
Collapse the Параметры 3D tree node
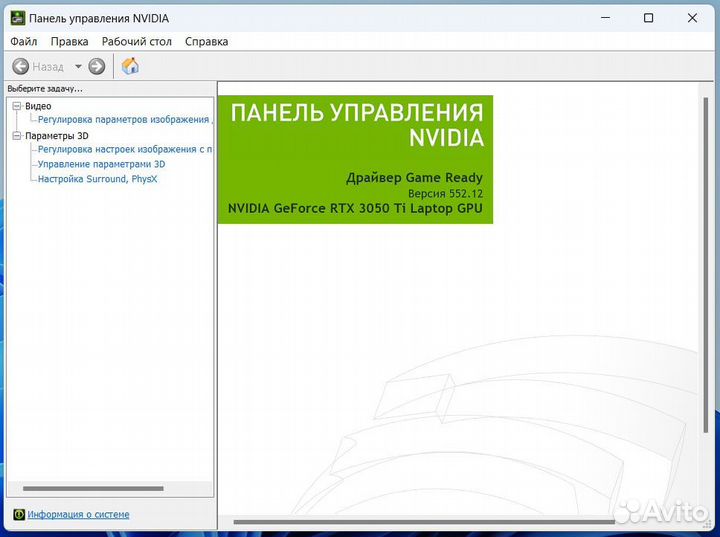[17, 136]
